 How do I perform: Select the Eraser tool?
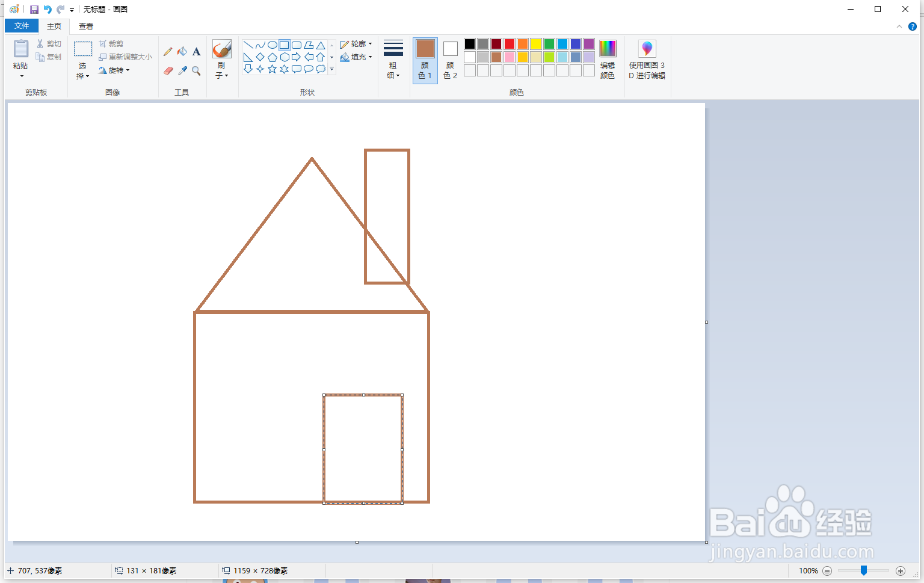point(168,70)
